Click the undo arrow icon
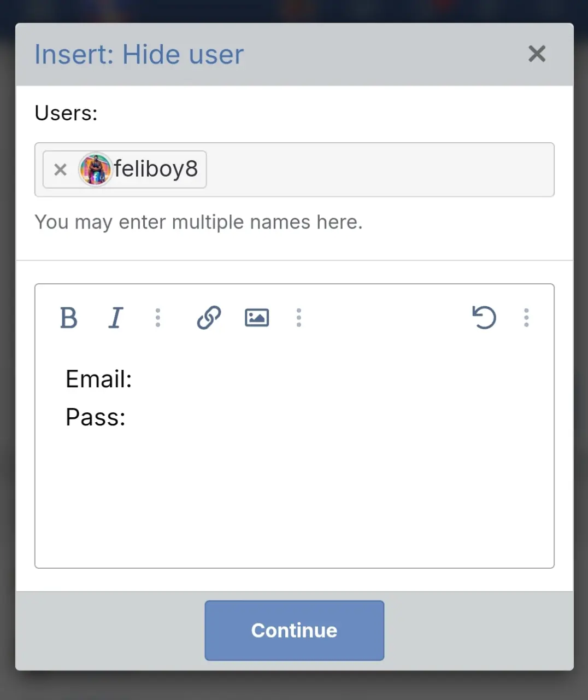The width and height of the screenshot is (588, 700). tap(484, 318)
